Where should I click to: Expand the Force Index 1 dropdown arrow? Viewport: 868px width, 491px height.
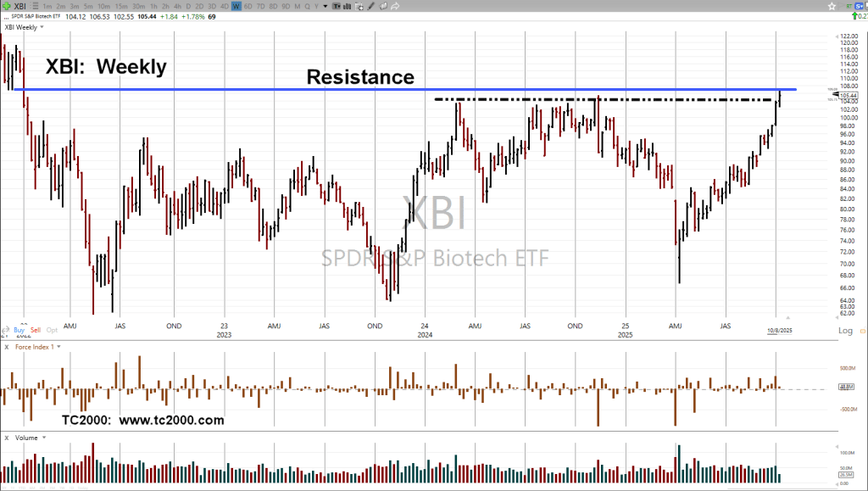[61, 347]
